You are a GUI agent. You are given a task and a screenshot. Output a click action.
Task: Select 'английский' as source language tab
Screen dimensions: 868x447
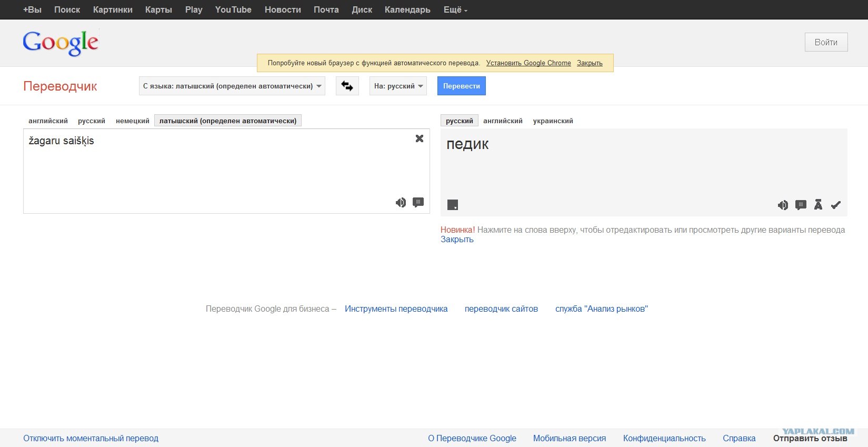pyautogui.click(x=48, y=121)
